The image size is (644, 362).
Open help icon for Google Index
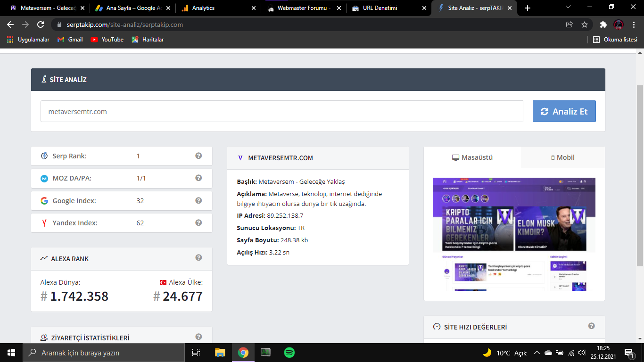tap(198, 200)
